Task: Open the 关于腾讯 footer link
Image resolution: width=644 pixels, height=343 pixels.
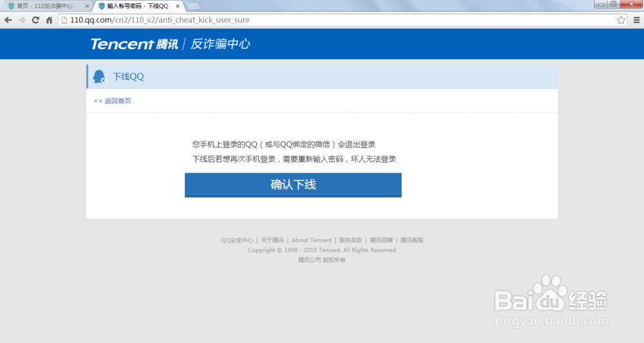Action: pyautogui.click(x=272, y=240)
